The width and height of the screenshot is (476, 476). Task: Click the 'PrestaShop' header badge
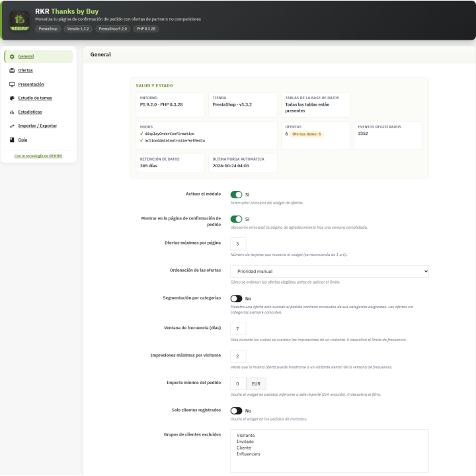point(48,29)
